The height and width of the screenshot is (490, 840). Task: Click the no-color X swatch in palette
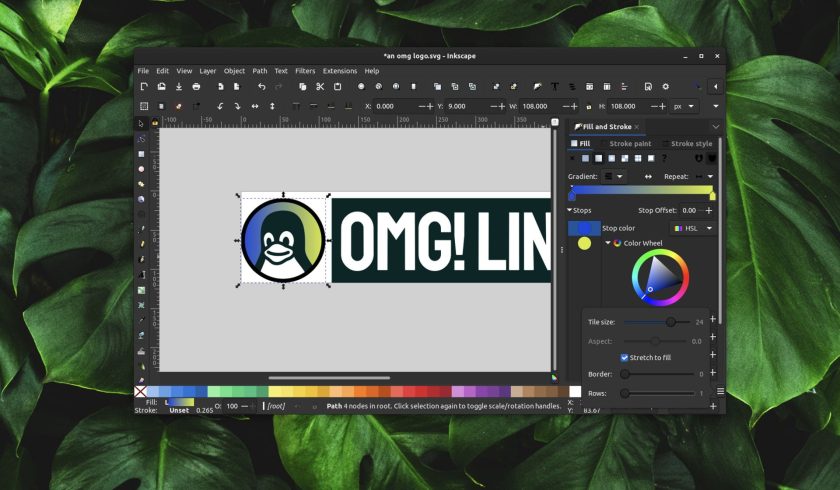click(x=140, y=391)
